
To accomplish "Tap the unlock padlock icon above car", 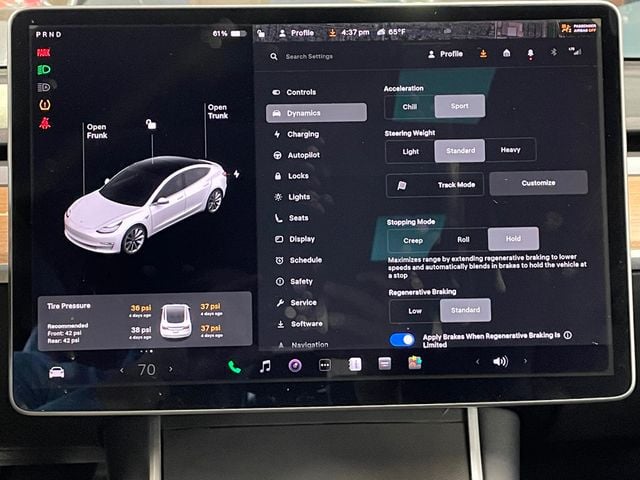I will point(150,124).
